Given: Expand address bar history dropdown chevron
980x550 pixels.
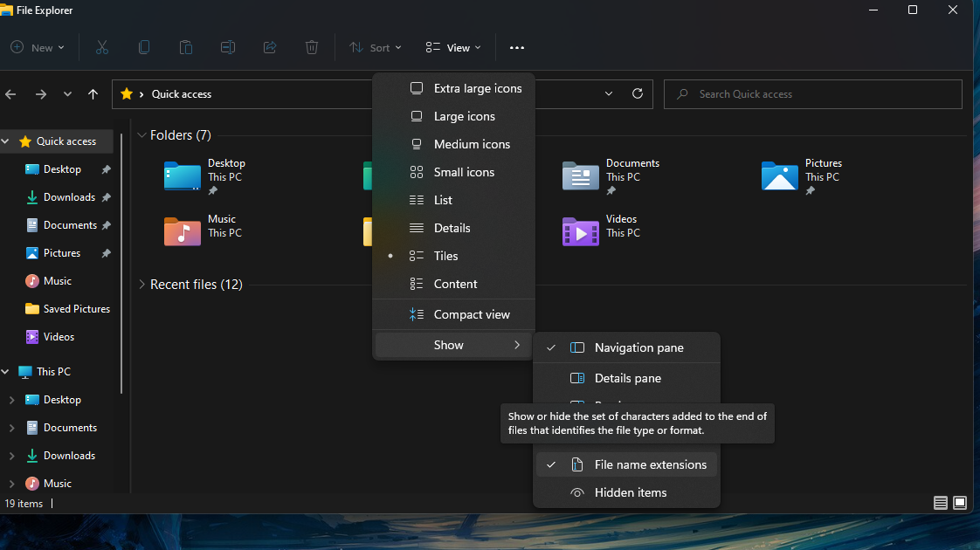Looking at the screenshot, I should click(x=608, y=93).
